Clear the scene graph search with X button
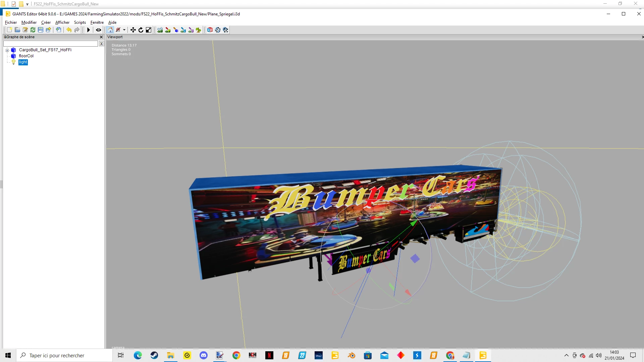Image resolution: width=644 pixels, height=362 pixels. point(102,44)
